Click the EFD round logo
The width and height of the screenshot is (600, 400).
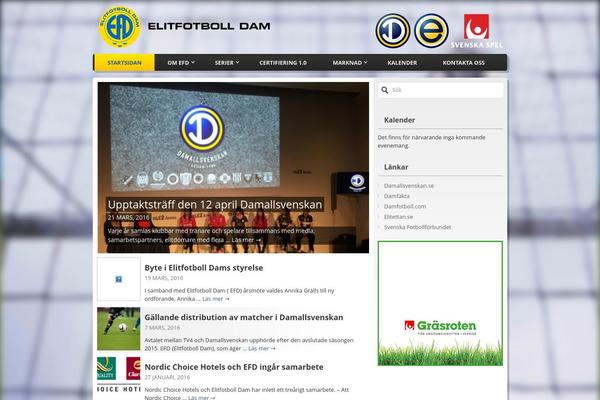coord(119,27)
